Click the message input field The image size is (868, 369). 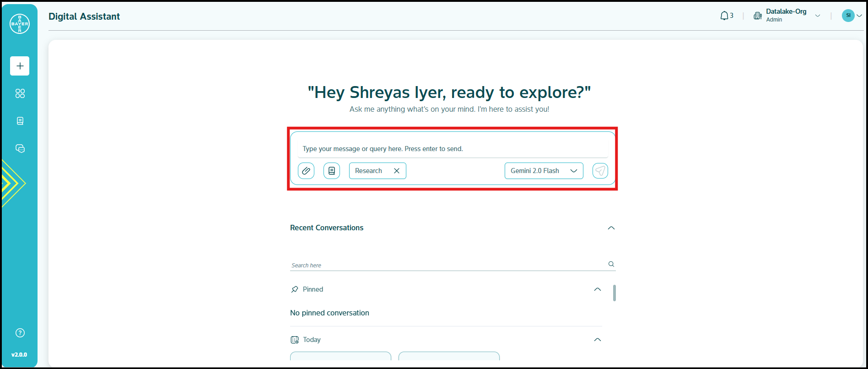tap(452, 149)
